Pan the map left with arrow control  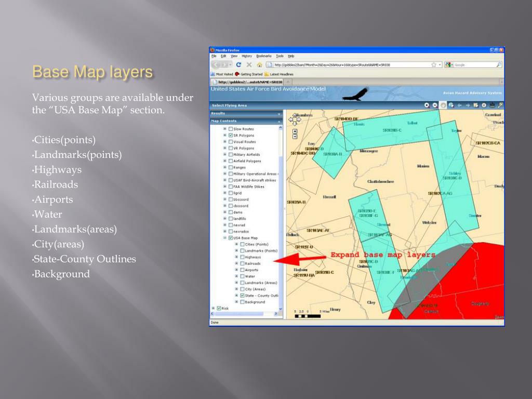pos(291,119)
